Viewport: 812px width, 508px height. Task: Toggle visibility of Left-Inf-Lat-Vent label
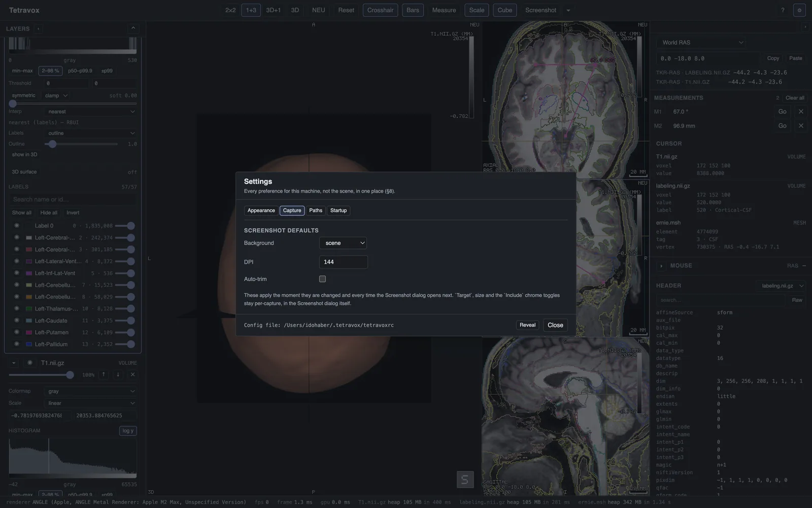[x=17, y=273]
